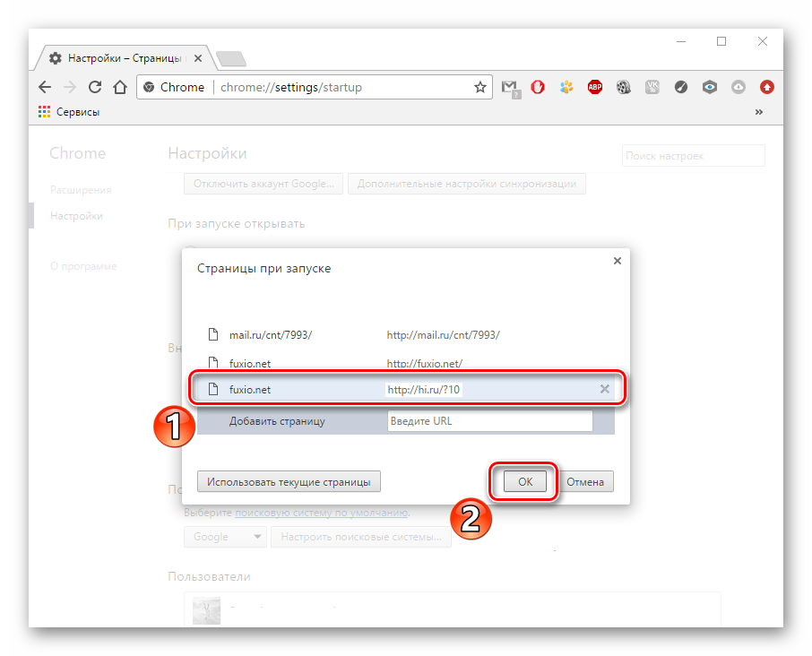Viewport: 812px width, 656px height.
Task: Click Отключить аккаунт Google button
Action: click(x=263, y=184)
